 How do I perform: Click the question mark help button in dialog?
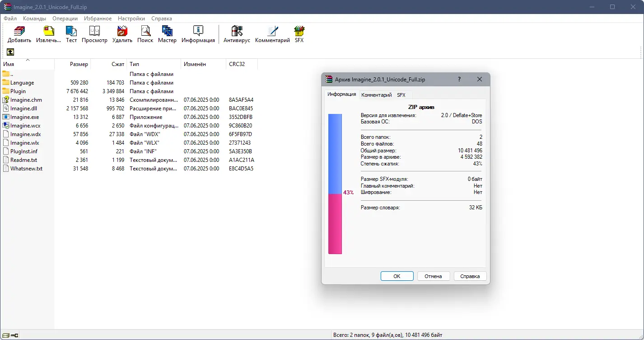459,79
